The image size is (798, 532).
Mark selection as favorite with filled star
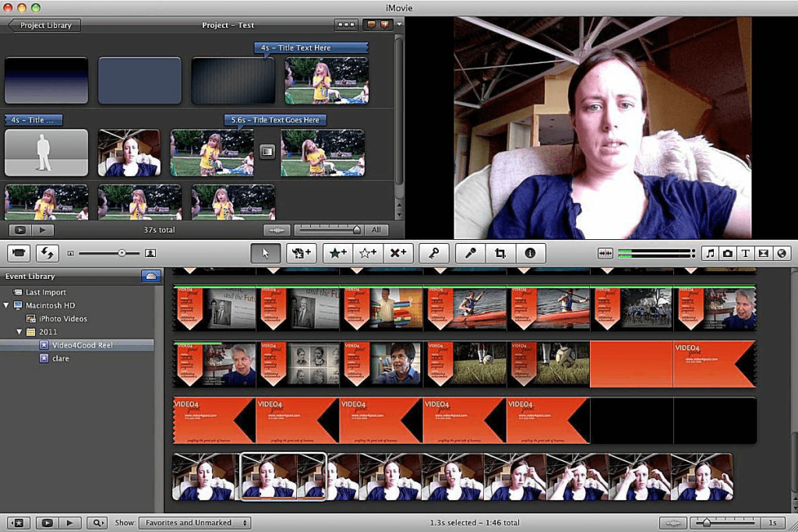click(338, 253)
